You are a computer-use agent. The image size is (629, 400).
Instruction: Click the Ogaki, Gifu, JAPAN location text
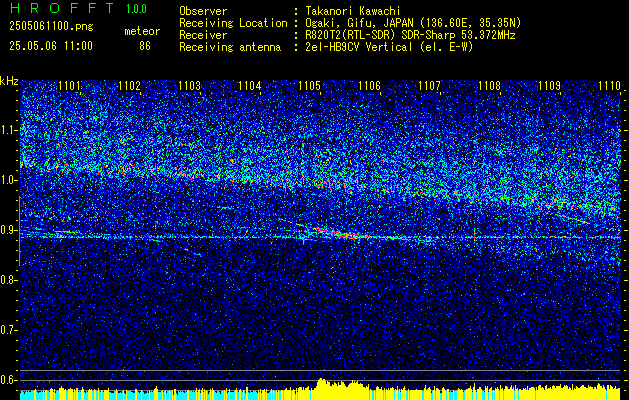coord(411,23)
